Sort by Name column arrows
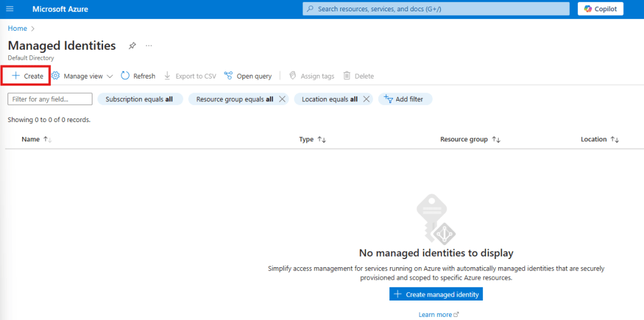The height and width of the screenshot is (320, 644). 47,140
